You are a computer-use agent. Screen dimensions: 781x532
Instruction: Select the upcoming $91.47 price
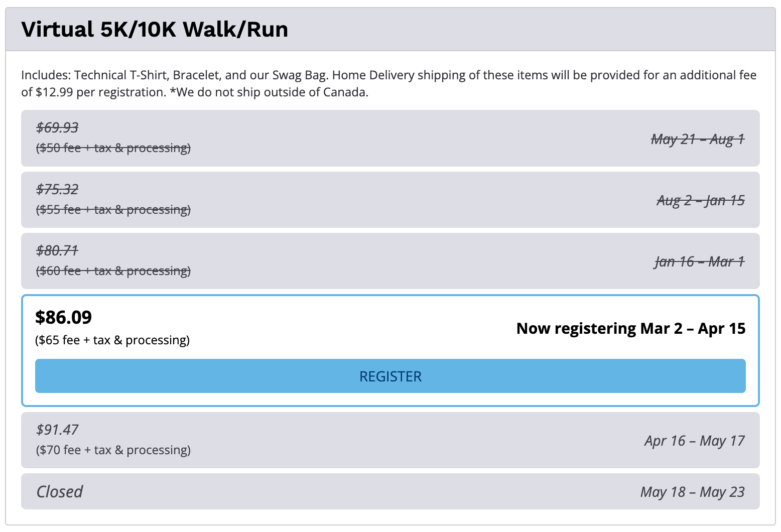point(57,430)
